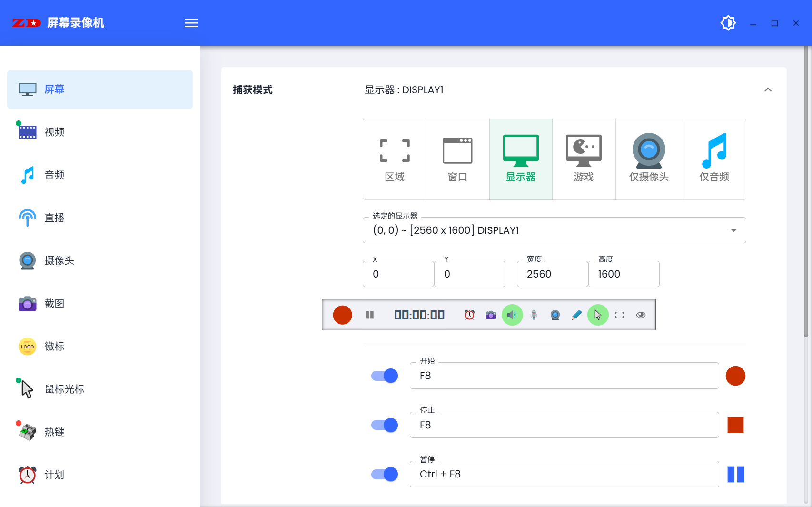The image size is (812, 507).
Task: Turn off the 暂停 hotkey switch
Action: pyautogui.click(x=384, y=474)
